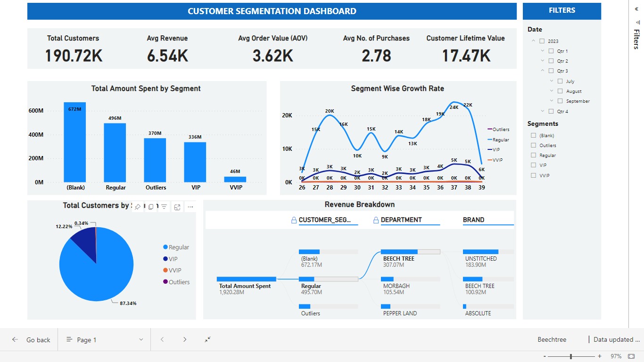Pin the Total Customers pie chart visual
Viewport: 644px width, 362px height.
(137, 206)
